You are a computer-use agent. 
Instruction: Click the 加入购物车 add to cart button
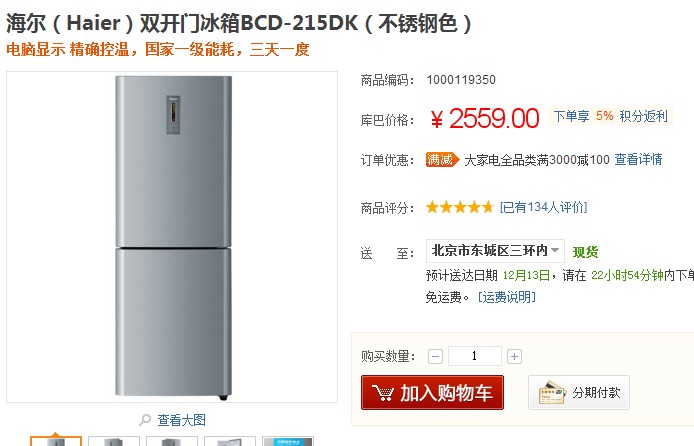point(432,393)
